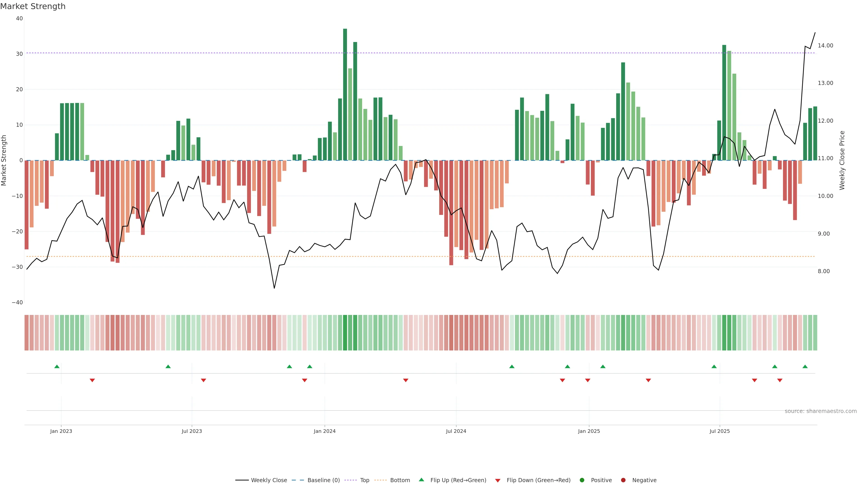The width and height of the screenshot is (868, 488).
Task: Click red flip-down marker just after Jul 2023
Action: [x=203, y=380]
